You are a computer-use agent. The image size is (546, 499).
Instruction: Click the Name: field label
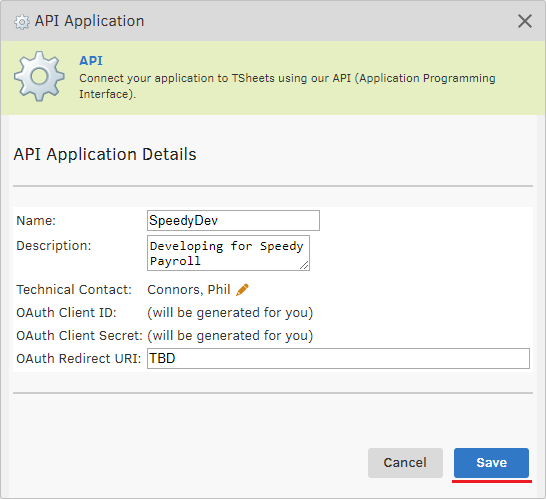coord(36,221)
